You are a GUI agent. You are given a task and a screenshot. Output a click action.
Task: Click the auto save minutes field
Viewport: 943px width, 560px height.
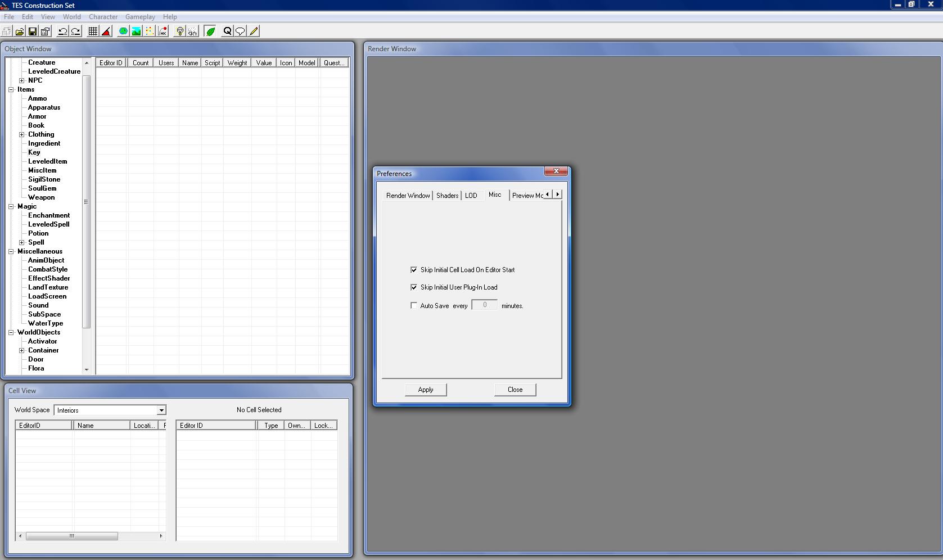tap(484, 305)
